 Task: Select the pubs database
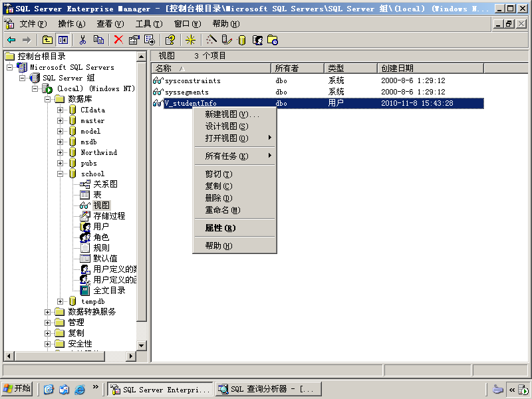88,163
